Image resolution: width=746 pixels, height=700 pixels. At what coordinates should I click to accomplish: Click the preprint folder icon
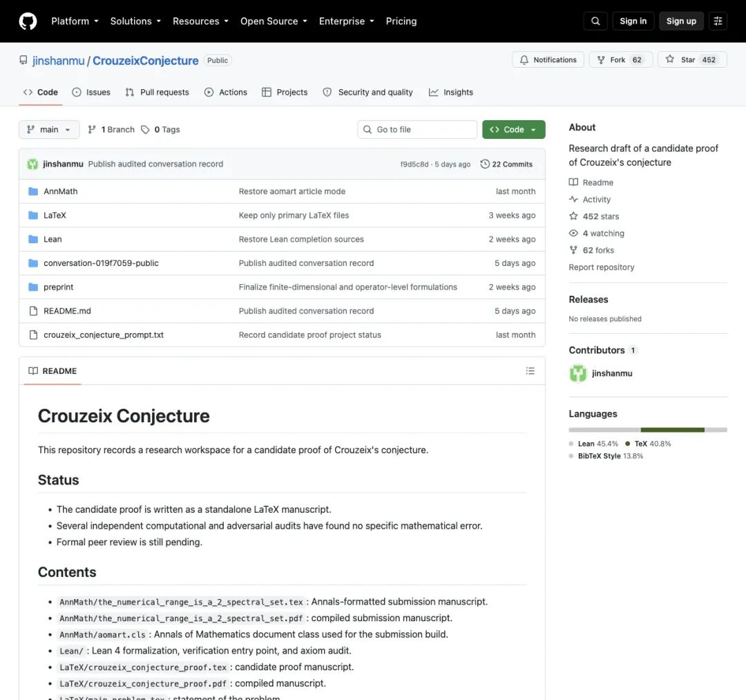click(33, 287)
